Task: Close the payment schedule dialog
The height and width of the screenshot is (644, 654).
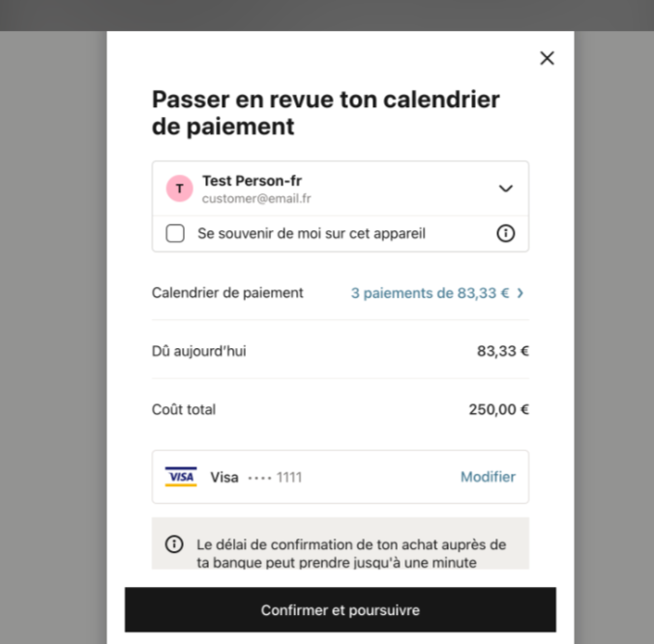Action: pos(547,58)
